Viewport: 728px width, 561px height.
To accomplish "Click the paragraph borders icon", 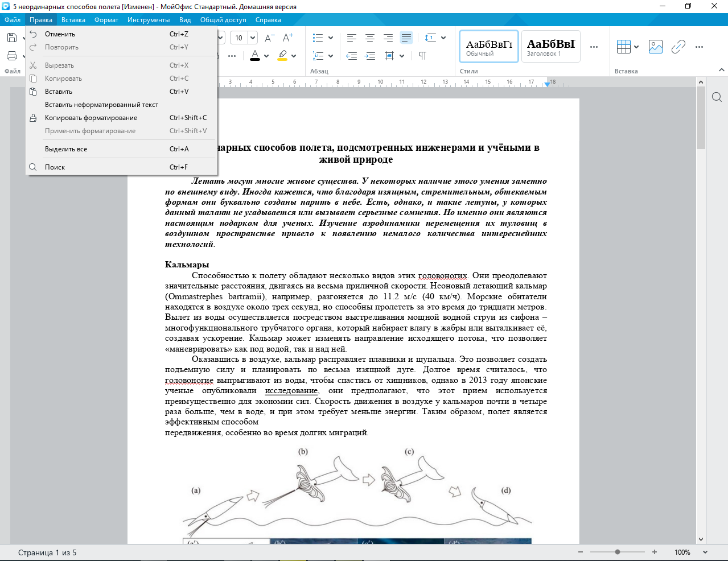I will click(389, 56).
